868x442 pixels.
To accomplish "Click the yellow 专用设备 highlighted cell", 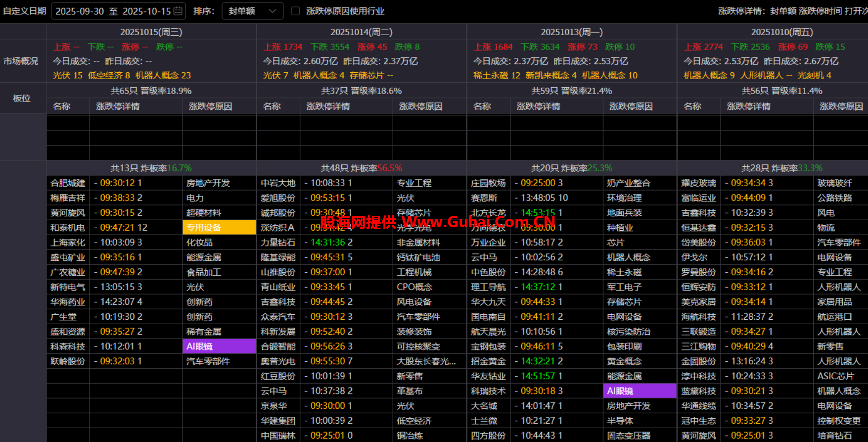I will (219, 228).
